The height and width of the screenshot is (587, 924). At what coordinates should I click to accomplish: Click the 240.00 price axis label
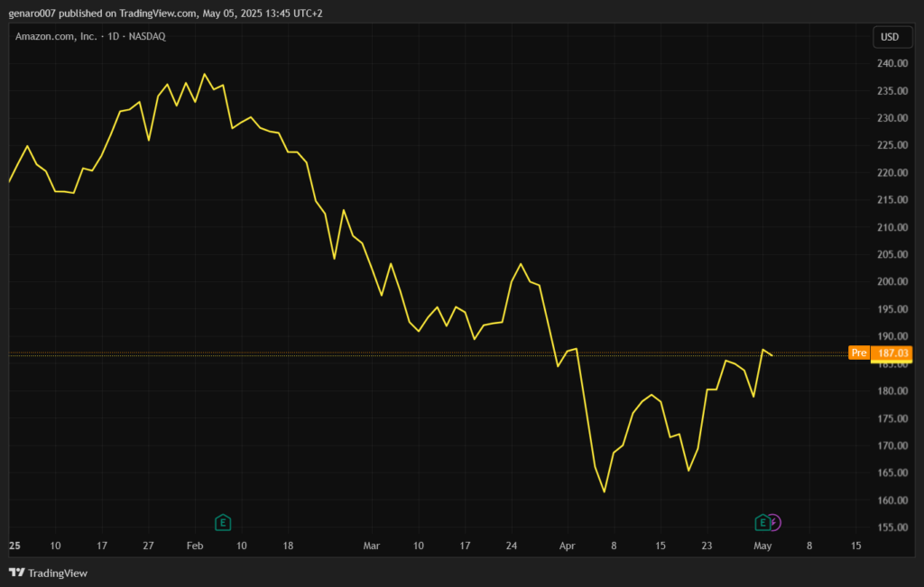tap(892, 64)
